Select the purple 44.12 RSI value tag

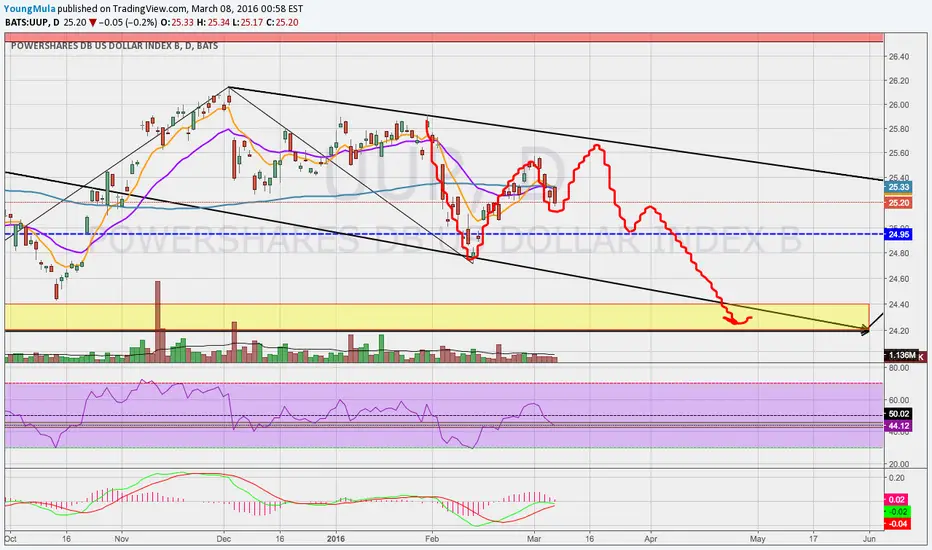click(898, 426)
